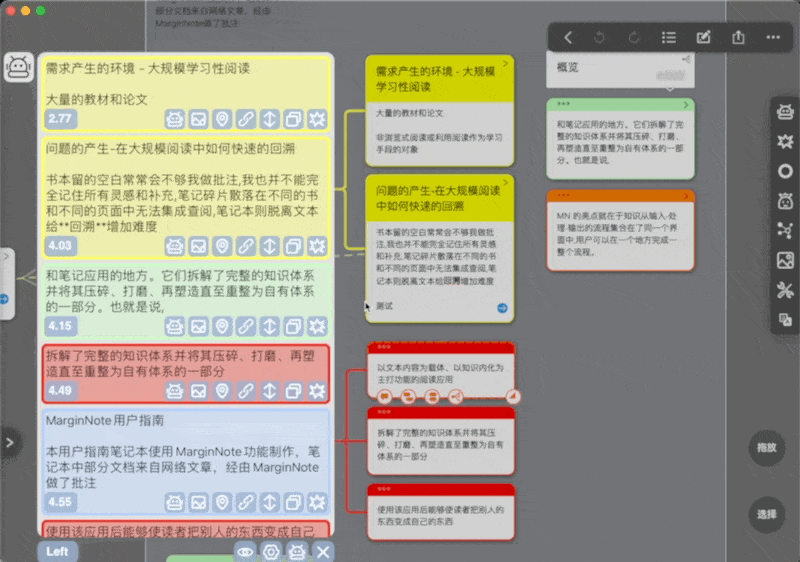Expand the yellow 需求产生的环境 mindmap node chevron
This screenshot has height=562, width=800.
coord(506,64)
